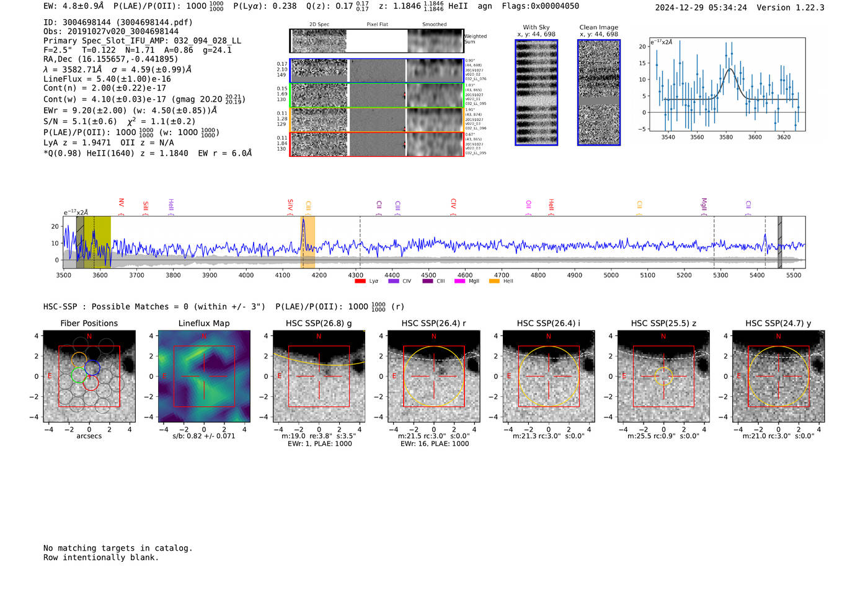
Task: Click the 'ID: 3004698144 (3004698144.pdf)' line
Action: pos(118,22)
